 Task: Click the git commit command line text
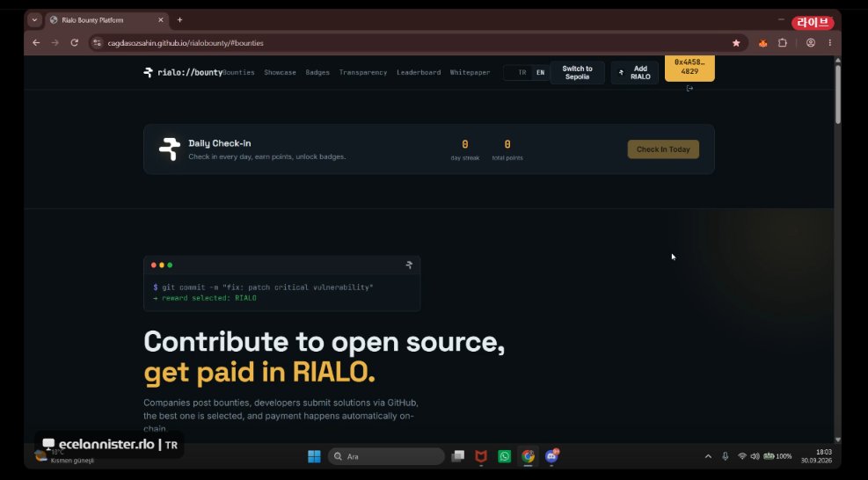click(x=263, y=287)
